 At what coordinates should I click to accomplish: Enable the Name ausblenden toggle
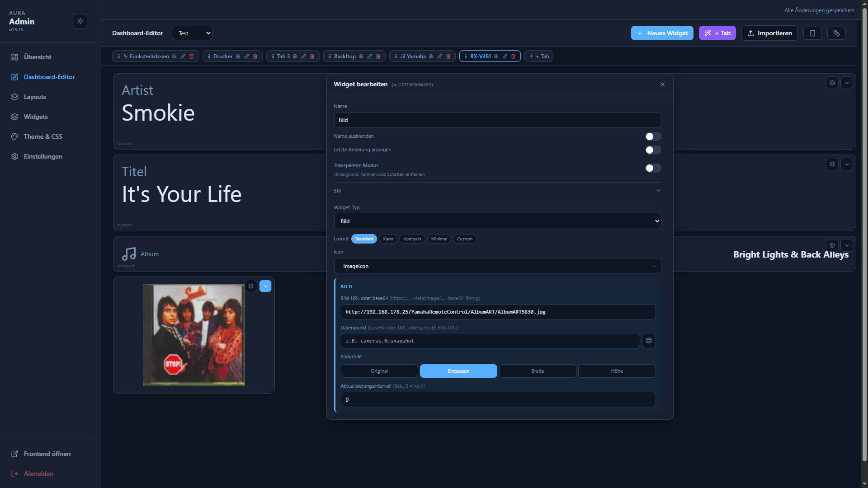point(653,136)
